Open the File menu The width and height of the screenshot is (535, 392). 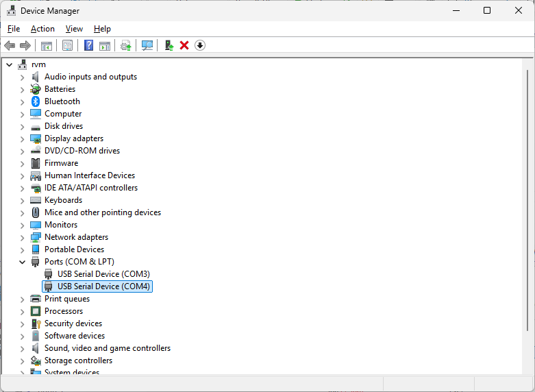[14, 29]
